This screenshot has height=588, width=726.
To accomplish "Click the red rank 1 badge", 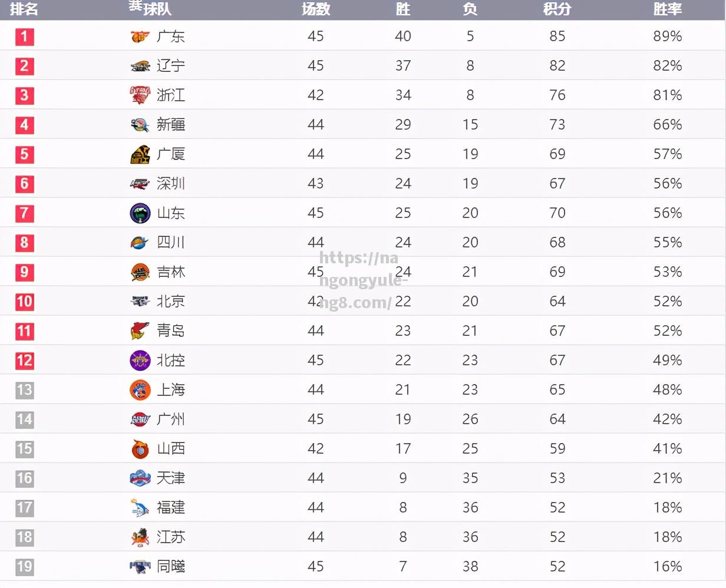I will (x=25, y=37).
